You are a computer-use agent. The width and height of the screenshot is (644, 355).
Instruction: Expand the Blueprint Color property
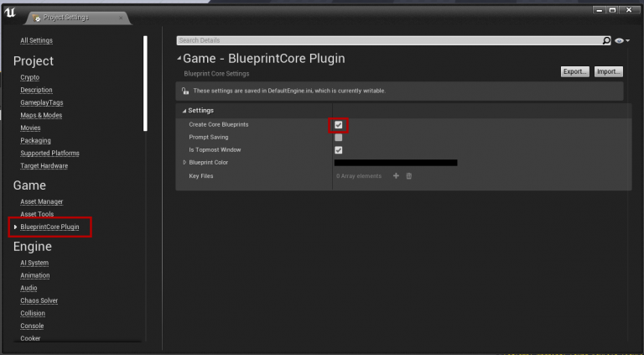pyautogui.click(x=184, y=163)
